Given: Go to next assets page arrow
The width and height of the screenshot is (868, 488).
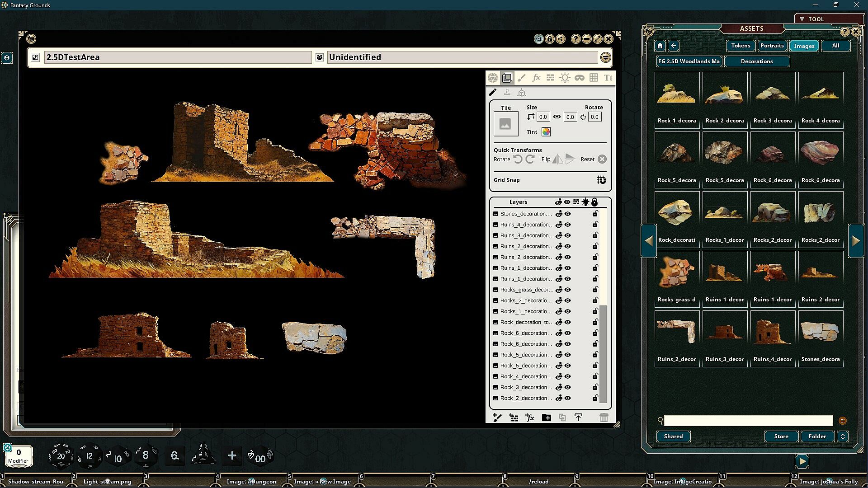Looking at the screenshot, I should (856, 241).
